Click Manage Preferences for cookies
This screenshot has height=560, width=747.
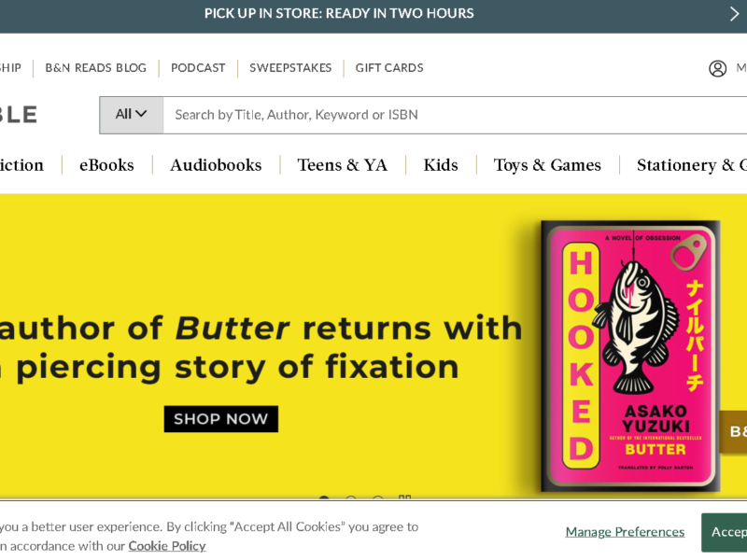click(625, 532)
